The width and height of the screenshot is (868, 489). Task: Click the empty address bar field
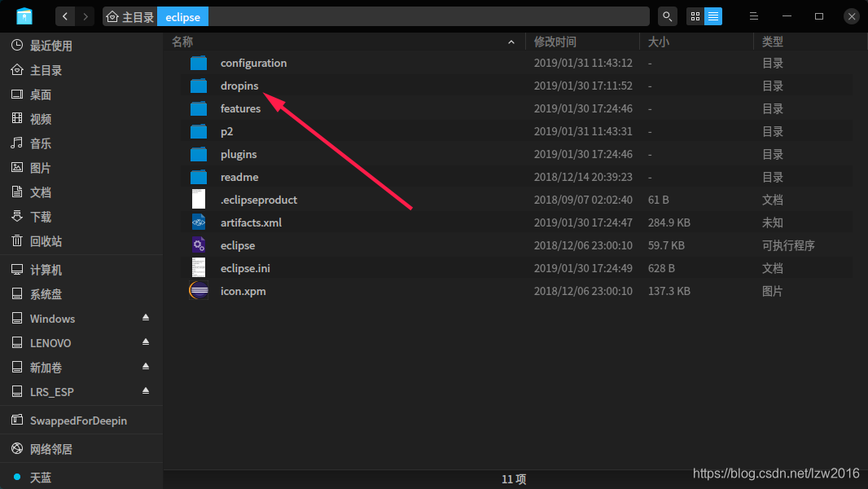point(428,16)
